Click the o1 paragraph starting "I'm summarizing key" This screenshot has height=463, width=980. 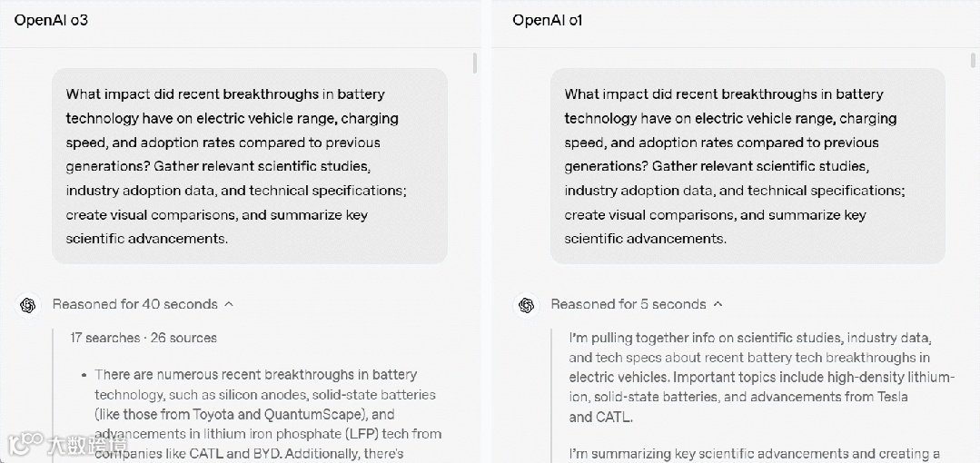(x=754, y=453)
